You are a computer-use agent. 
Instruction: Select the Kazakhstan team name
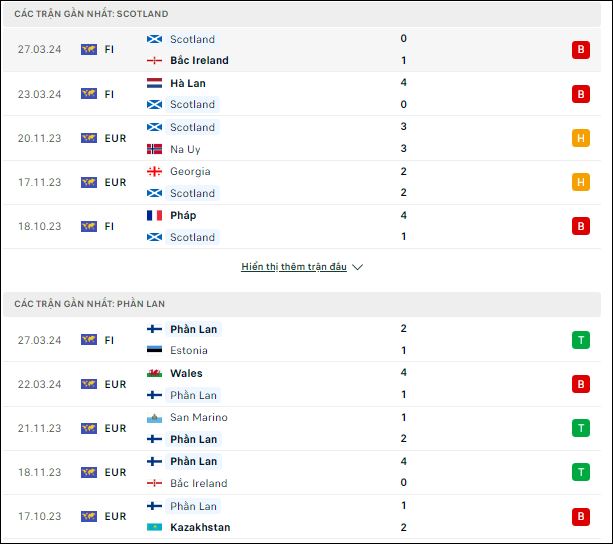pos(200,528)
